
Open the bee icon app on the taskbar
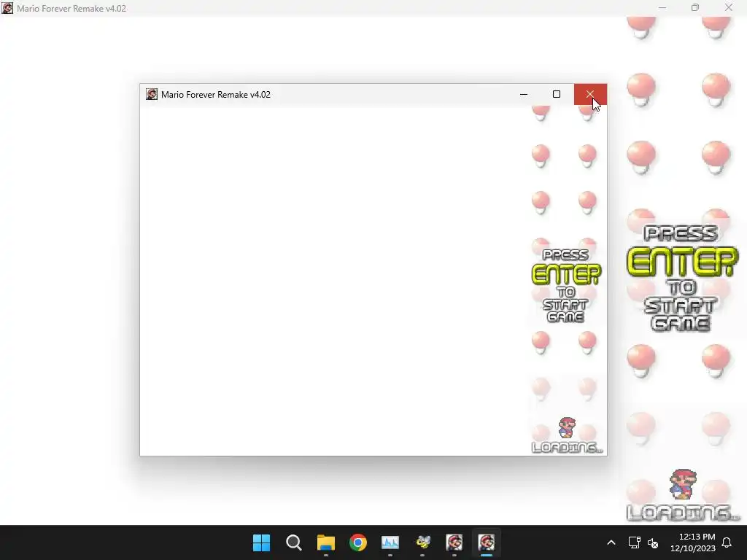coord(422,542)
